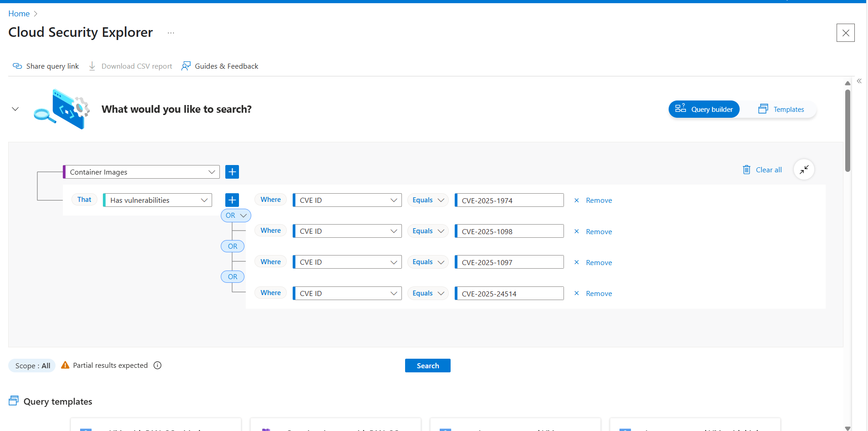
Task: Click the search magnifier illustration
Action: [x=44, y=115]
